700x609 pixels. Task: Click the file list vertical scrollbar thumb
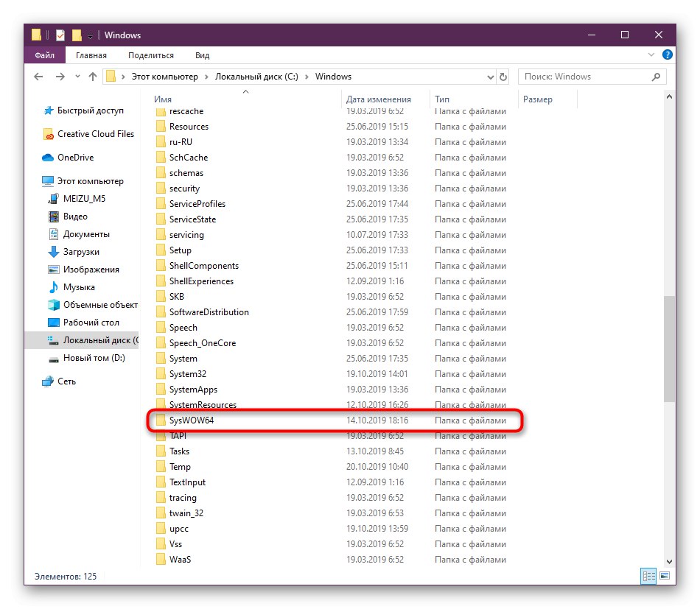[x=669, y=349]
